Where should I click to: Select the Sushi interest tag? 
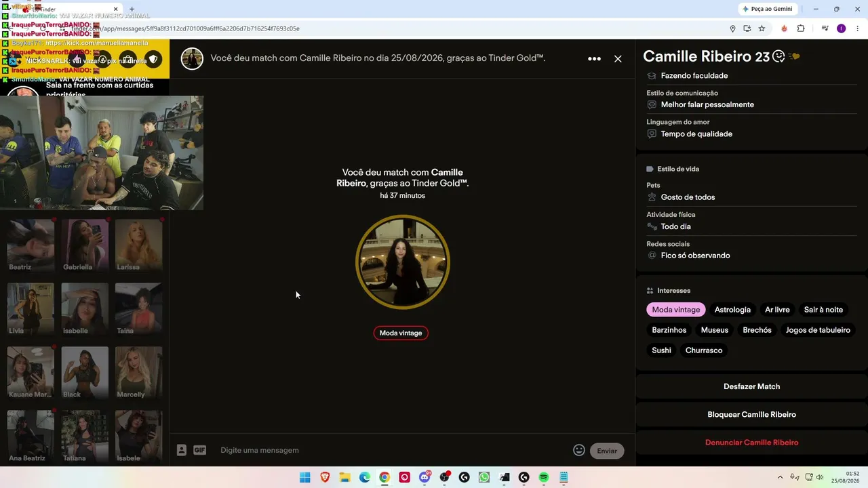(x=661, y=350)
